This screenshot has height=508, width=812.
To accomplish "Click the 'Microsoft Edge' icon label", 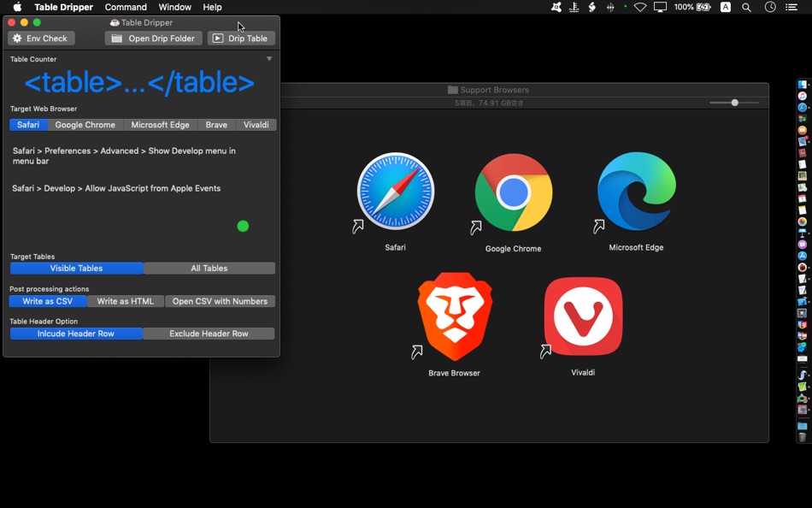I will point(636,248).
